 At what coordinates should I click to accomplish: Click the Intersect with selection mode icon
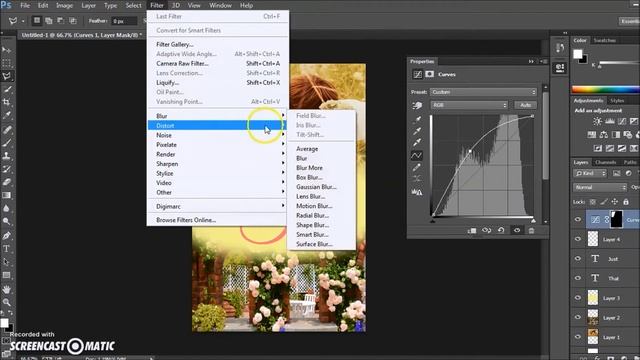coord(73,20)
